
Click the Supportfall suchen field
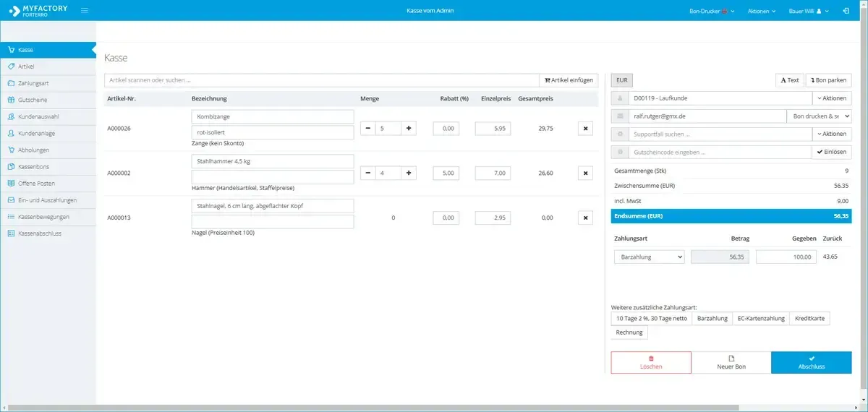point(720,134)
